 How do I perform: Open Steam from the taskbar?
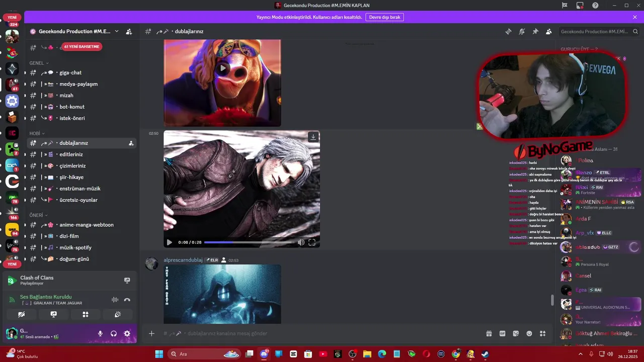(485, 354)
